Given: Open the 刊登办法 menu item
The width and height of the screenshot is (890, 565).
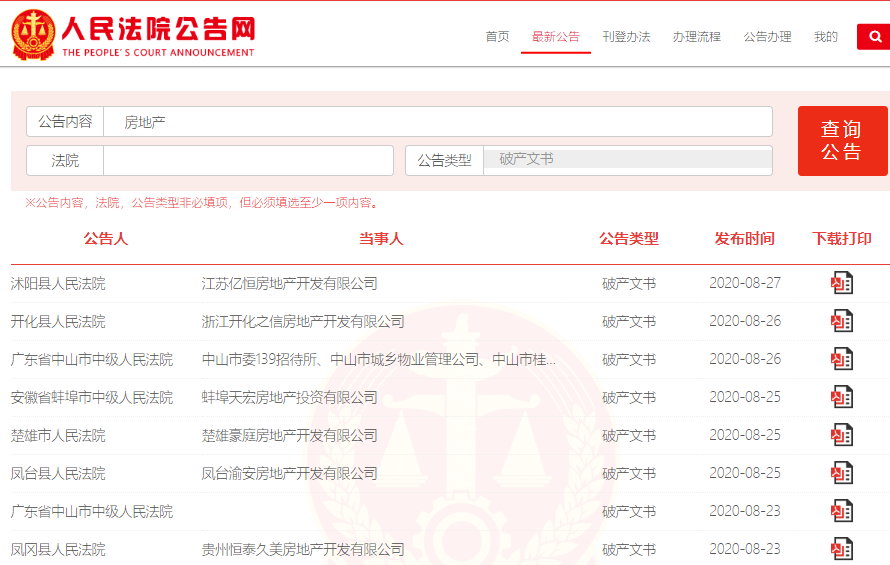Looking at the screenshot, I should click(626, 37).
